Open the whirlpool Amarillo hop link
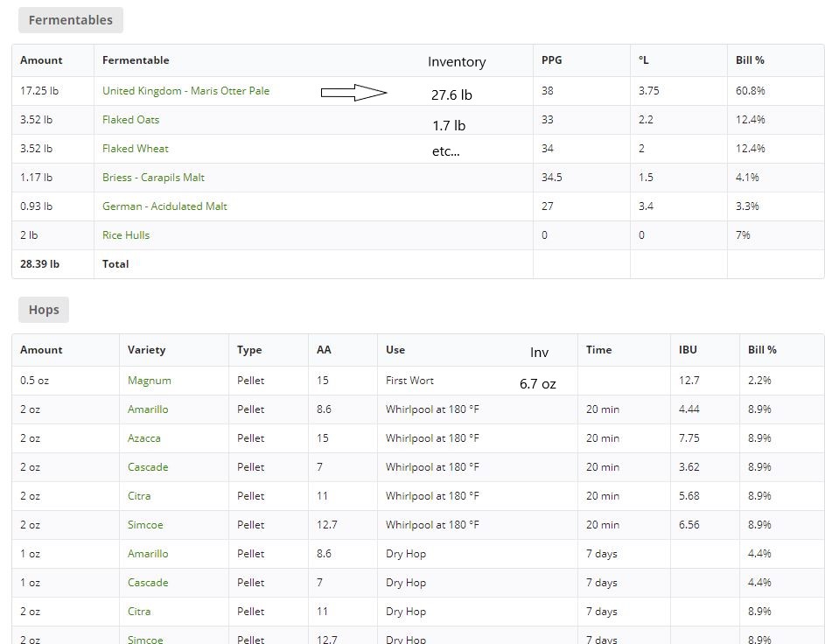825x644 pixels. [x=148, y=409]
